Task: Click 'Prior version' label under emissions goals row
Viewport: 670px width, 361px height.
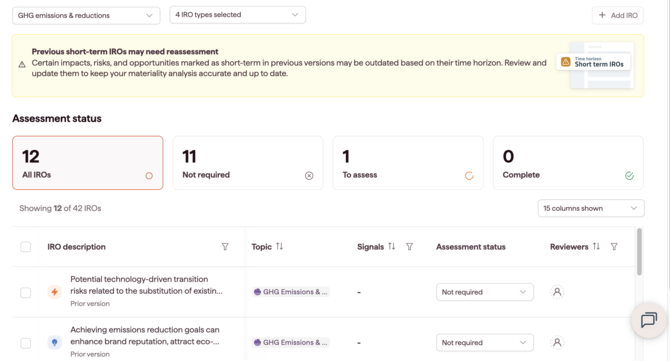Action: [x=90, y=354]
